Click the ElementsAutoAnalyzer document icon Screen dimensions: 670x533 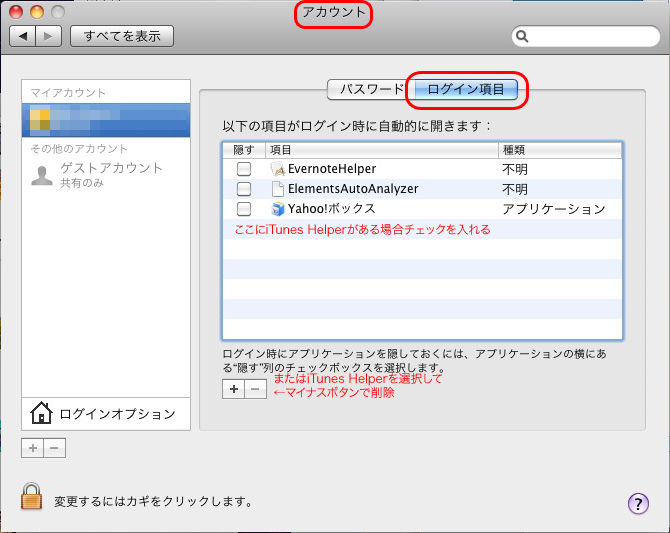click(278, 189)
